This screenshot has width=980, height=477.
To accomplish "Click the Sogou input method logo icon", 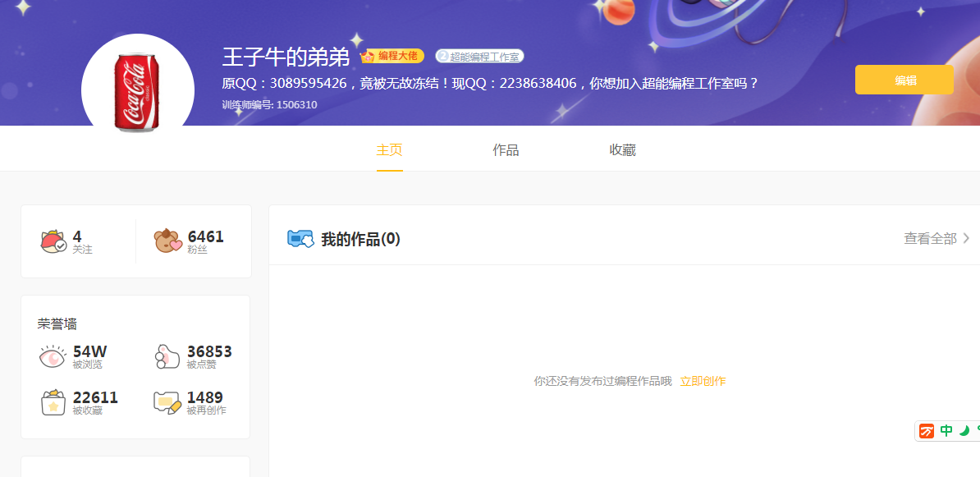I will pos(927,431).
